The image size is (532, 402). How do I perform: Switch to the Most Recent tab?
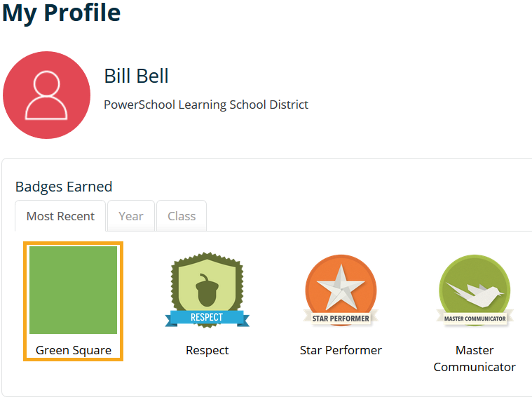point(60,216)
